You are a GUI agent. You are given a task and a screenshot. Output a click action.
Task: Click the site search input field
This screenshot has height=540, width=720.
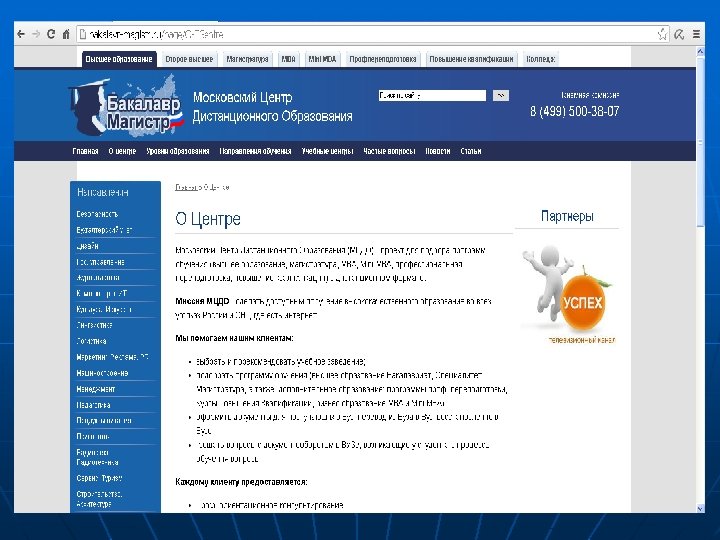432,95
